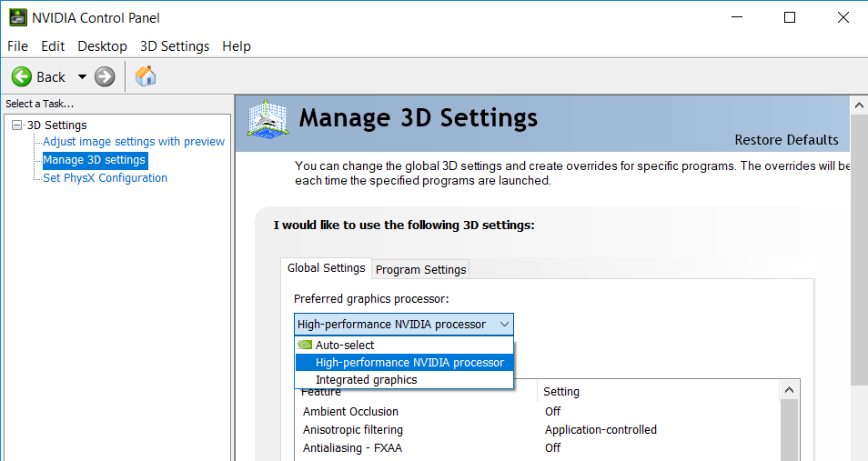Image resolution: width=868 pixels, height=461 pixels.
Task: Select the Antialiasing - FXAA feature row
Action: [x=352, y=447]
